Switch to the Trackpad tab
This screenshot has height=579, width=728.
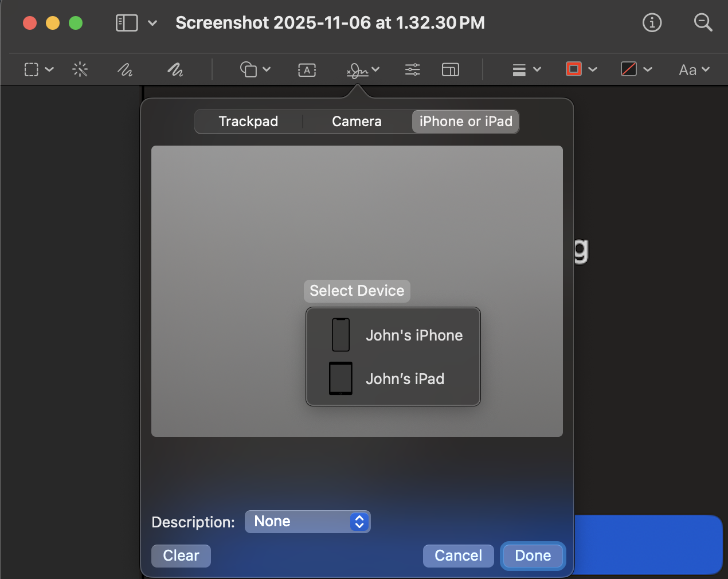click(248, 122)
